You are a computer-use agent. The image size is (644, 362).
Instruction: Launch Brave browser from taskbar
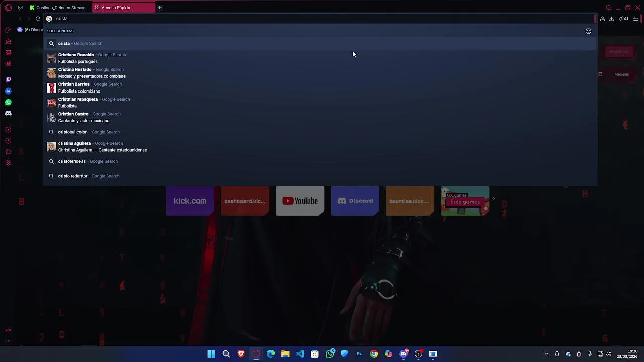[x=241, y=354]
